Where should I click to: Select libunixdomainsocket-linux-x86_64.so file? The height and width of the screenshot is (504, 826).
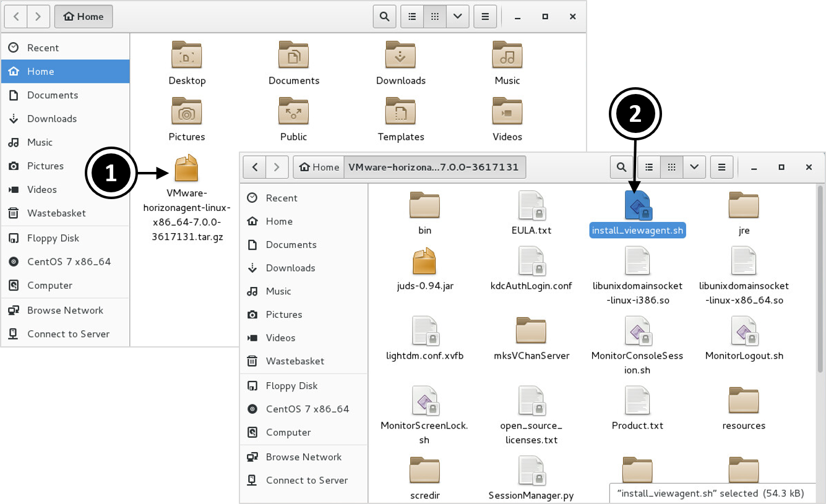tap(744, 261)
